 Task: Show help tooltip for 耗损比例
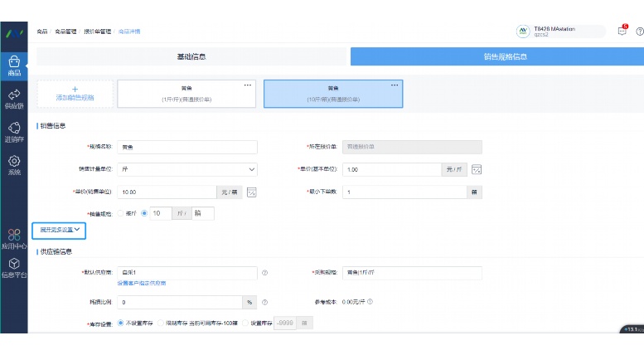pos(265,302)
